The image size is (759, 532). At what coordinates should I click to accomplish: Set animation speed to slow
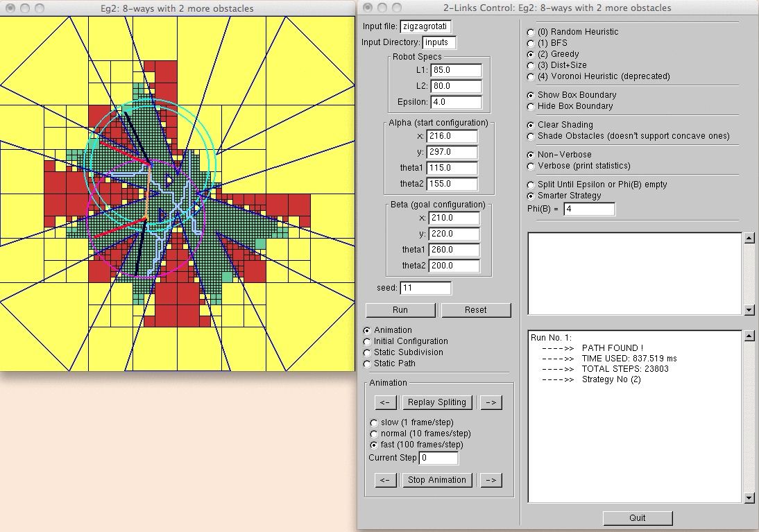(375, 422)
